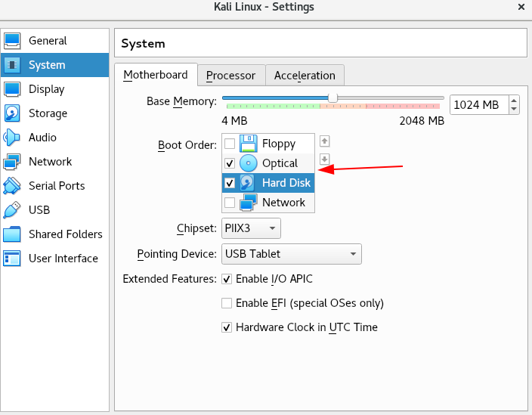The height and width of the screenshot is (415, 532).
Task: Toggle Enable EFI checkbox
Action: coord(227,303)
